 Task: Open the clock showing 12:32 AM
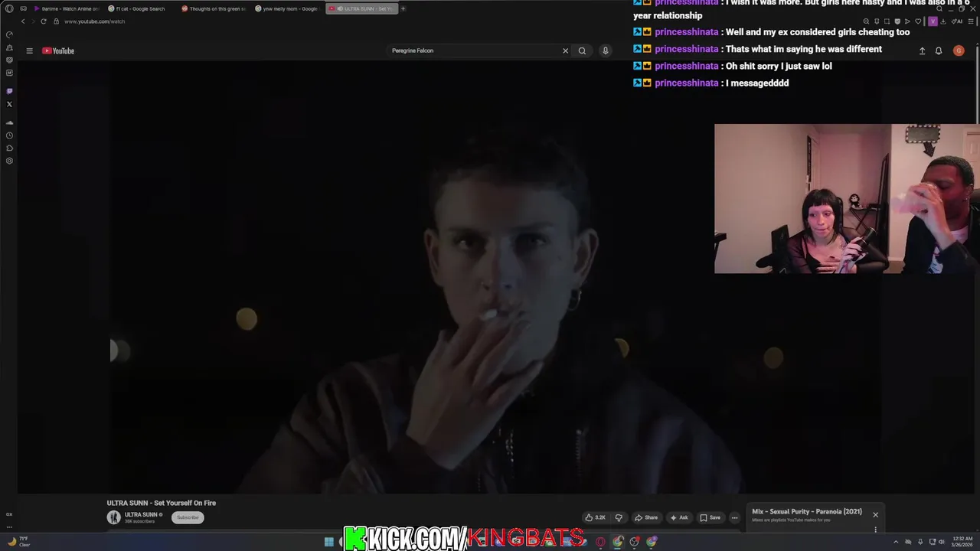961,542
